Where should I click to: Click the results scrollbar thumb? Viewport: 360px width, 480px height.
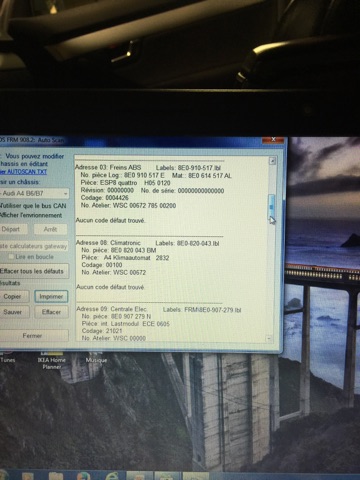(271, 207)
